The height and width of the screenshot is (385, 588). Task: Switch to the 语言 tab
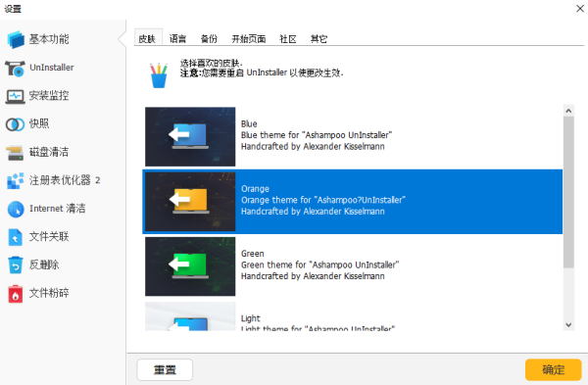coord(177,38)
